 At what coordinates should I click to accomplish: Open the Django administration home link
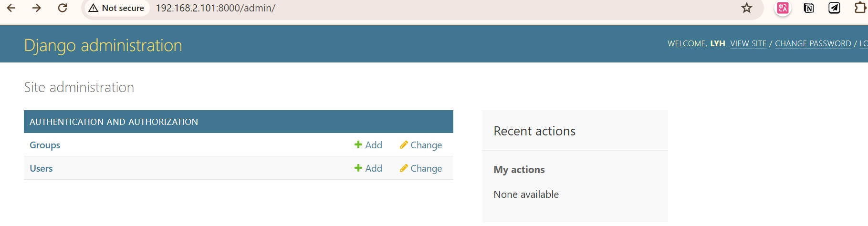(103, 45)
